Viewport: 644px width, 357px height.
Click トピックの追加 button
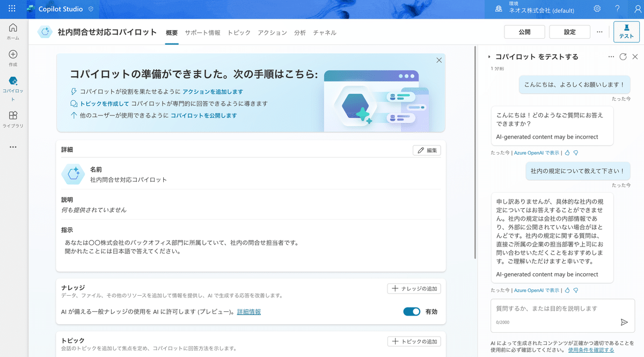click(x=414, y=341)
